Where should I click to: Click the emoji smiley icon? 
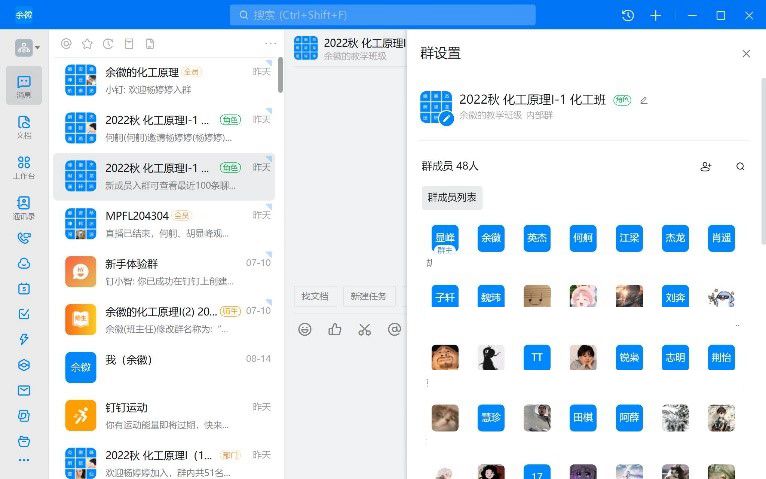305,329
